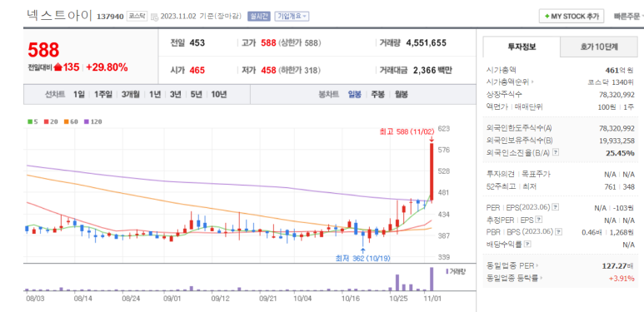Expand 시가총액순위 arrow link
This screenshot has width=644, height=312.
532,82
